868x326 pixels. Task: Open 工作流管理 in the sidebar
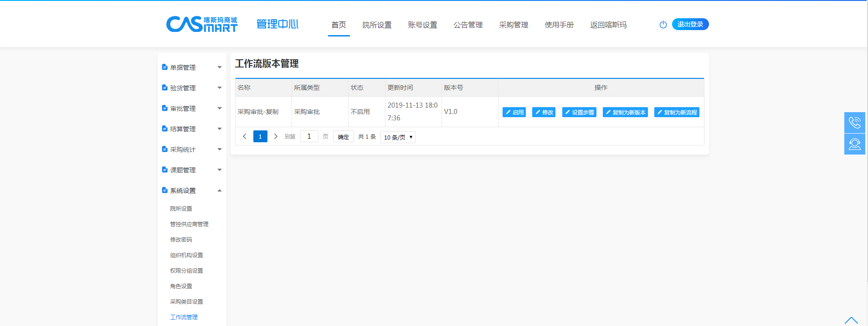(184, 317)
